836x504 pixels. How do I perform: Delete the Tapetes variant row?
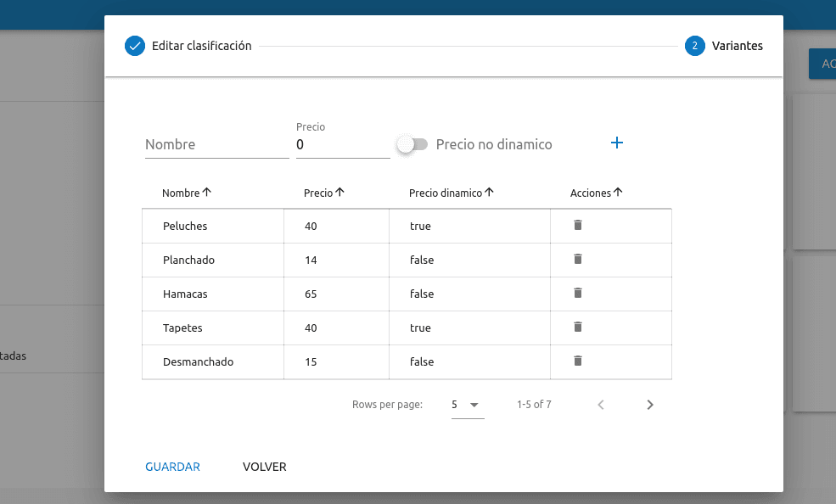point(577,327)
